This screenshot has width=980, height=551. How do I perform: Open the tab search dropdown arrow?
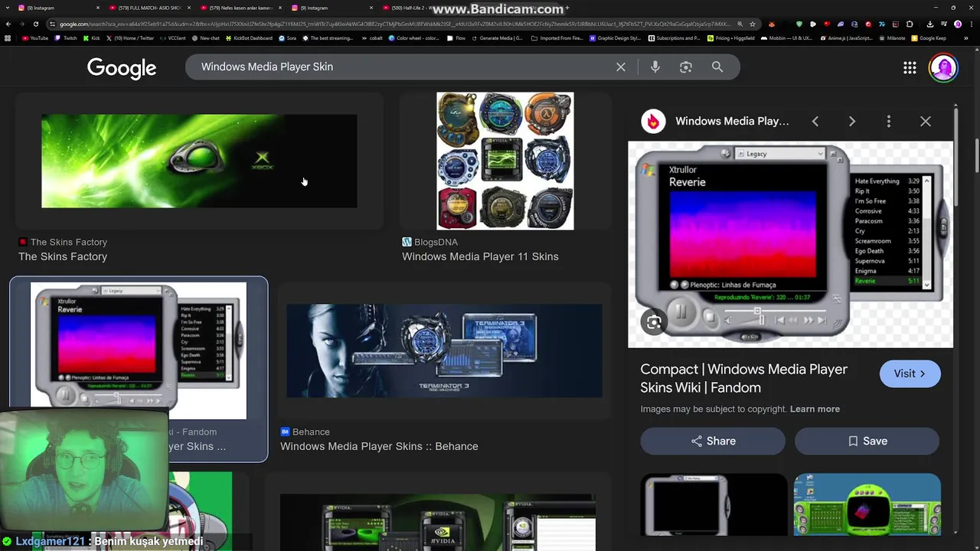click(8, 8)
